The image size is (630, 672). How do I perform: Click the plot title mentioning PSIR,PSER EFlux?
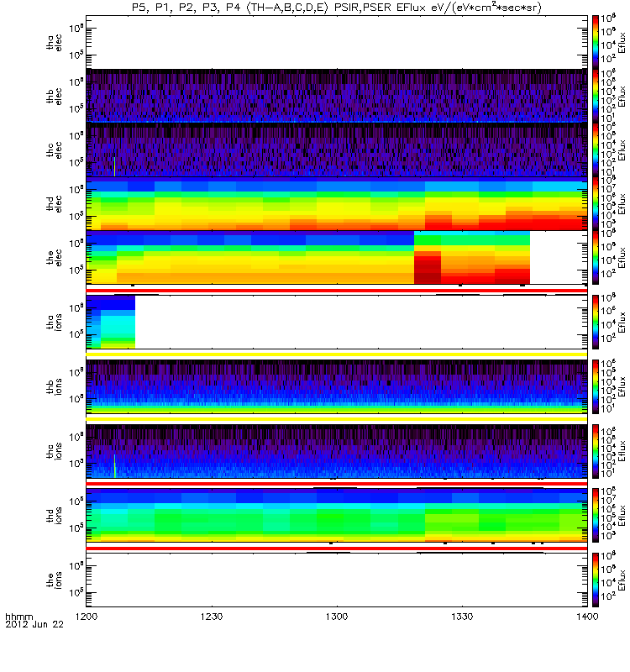(x=337, y=8)
